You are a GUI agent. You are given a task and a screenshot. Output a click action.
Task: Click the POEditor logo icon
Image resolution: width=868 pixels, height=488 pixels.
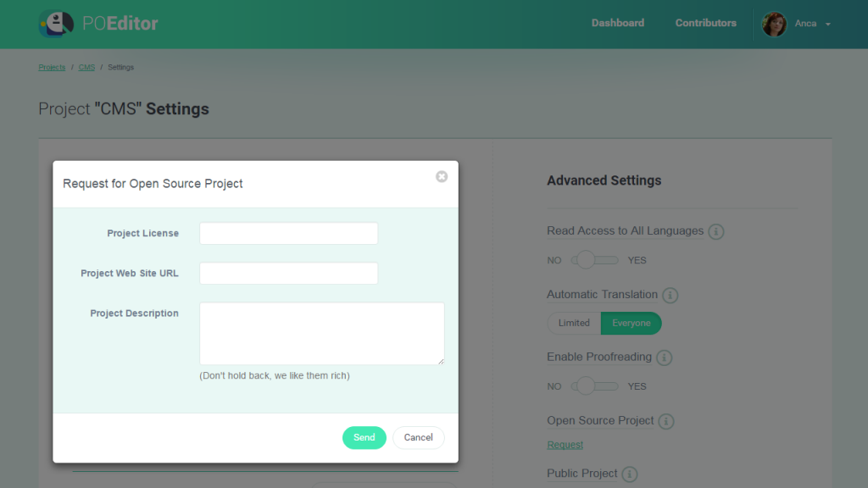coord(55,23)
